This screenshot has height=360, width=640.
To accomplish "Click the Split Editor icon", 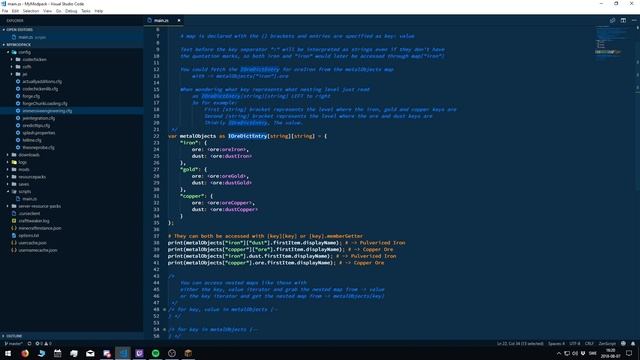I will pyautogui.click(x=623, y=20).
